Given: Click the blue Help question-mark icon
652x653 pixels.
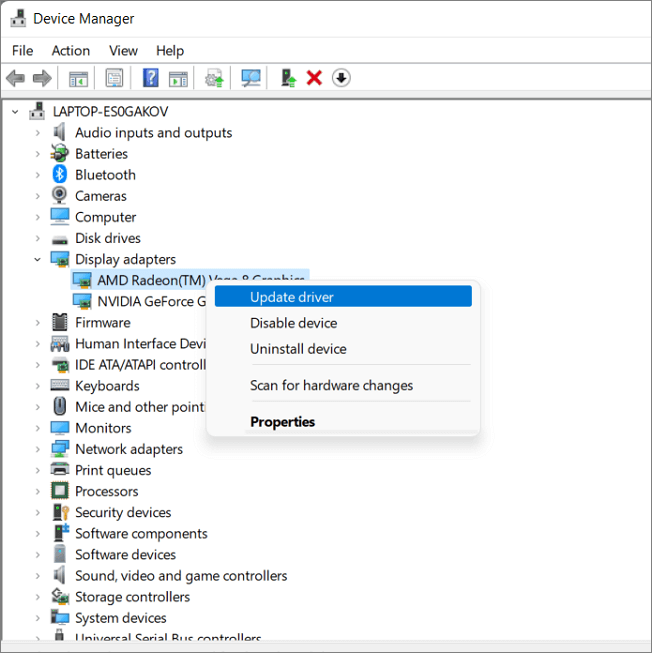Looking at the screenshot, I should tap(150, 78).
